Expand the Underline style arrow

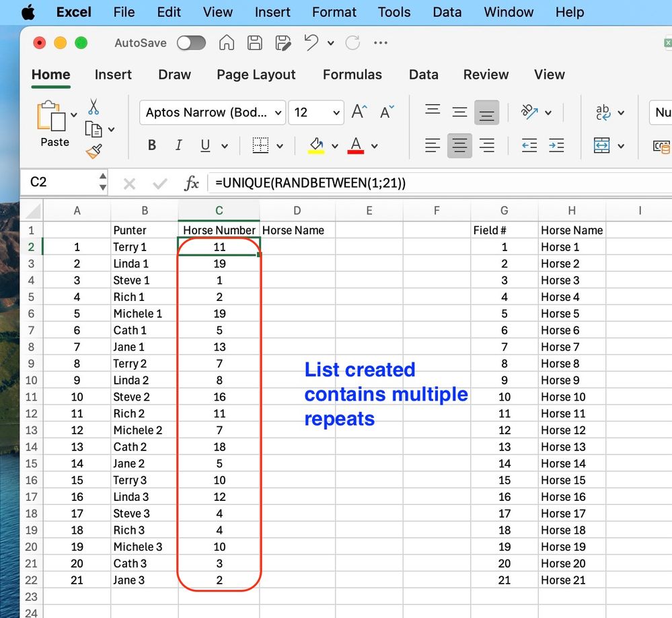[x=225, y=146]
